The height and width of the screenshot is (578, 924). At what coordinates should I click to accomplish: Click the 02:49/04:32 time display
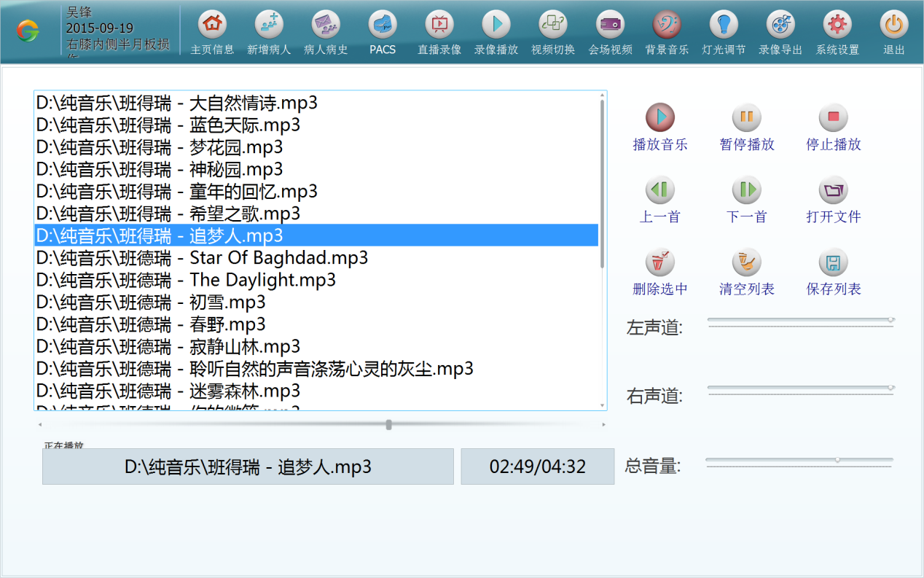[538, 466]
